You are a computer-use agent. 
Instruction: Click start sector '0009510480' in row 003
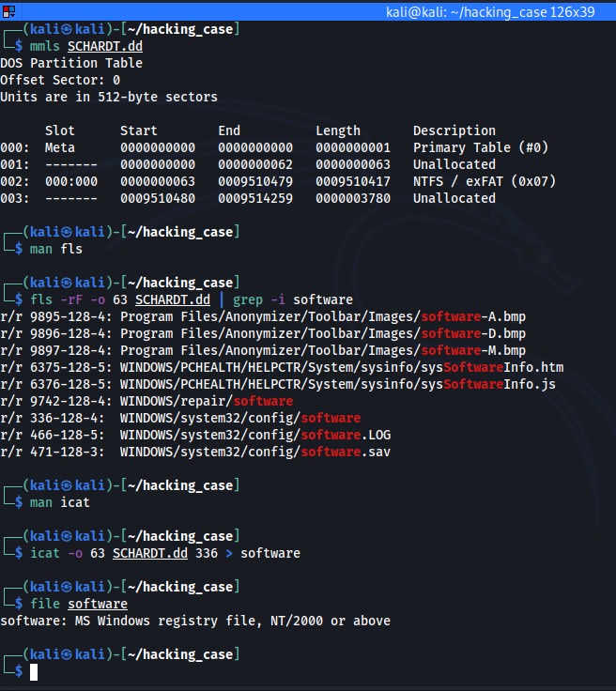tap(158, 198)
